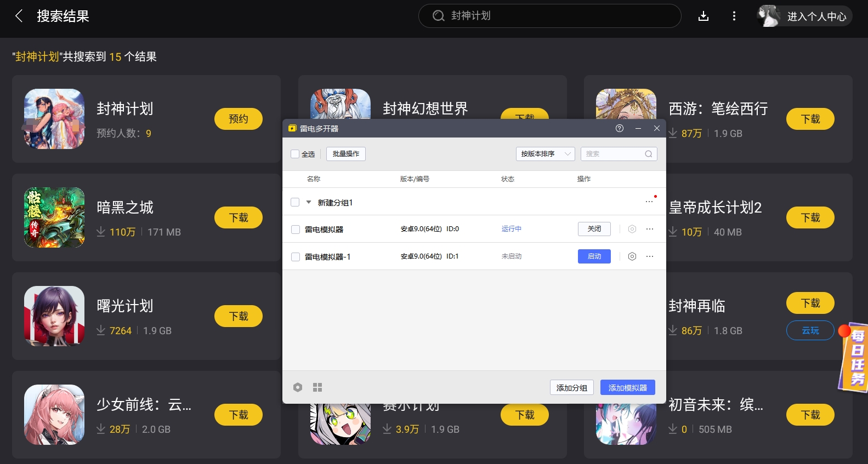Click 下载 for 封神再临
868x464 pixels.
(x=810, y=303)
